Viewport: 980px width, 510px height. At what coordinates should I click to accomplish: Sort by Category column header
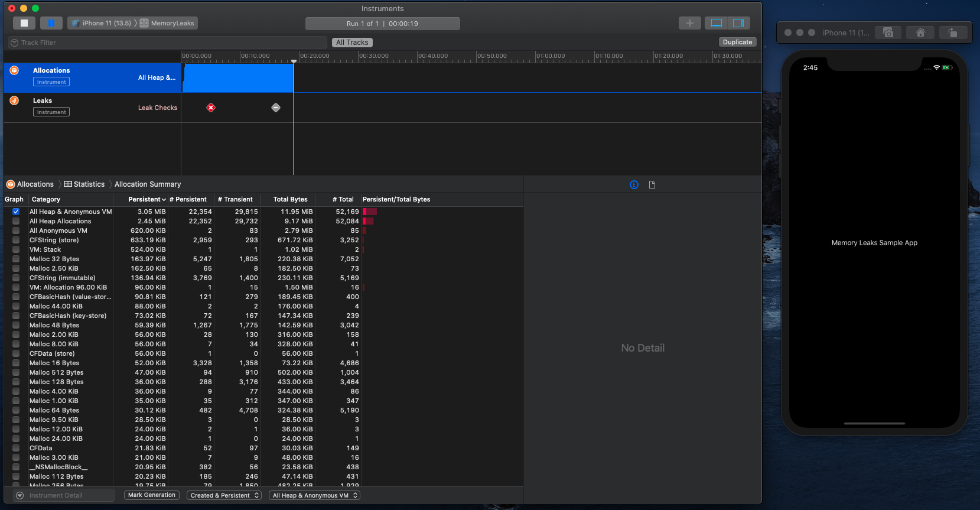pos(71,199)
